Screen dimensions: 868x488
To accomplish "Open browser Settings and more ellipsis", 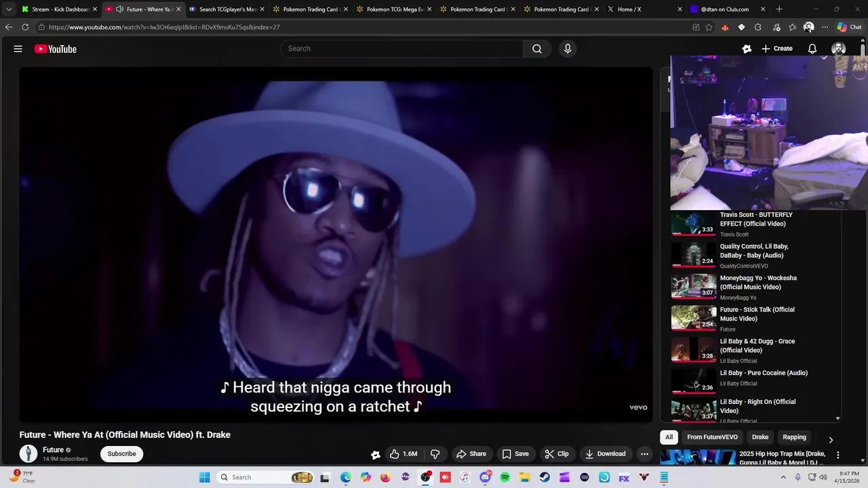I will pyautogui.click(x=825, y=27).
